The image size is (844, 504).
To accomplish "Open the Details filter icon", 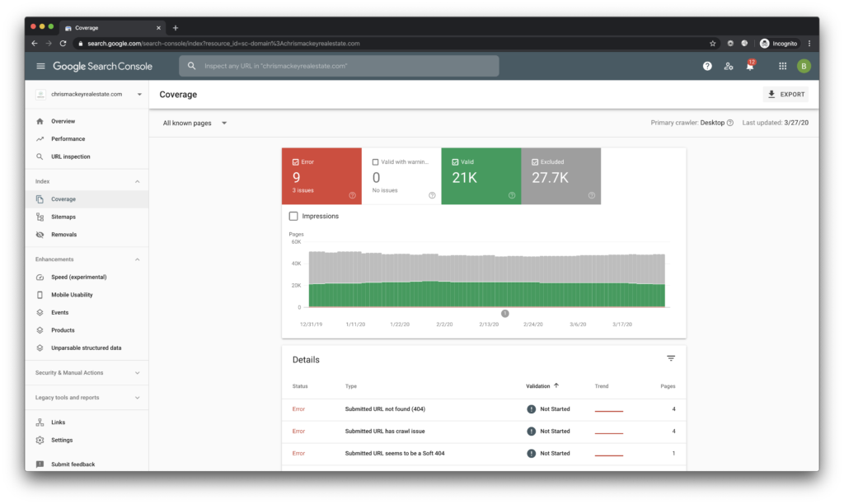I will [x=671, y=358].
